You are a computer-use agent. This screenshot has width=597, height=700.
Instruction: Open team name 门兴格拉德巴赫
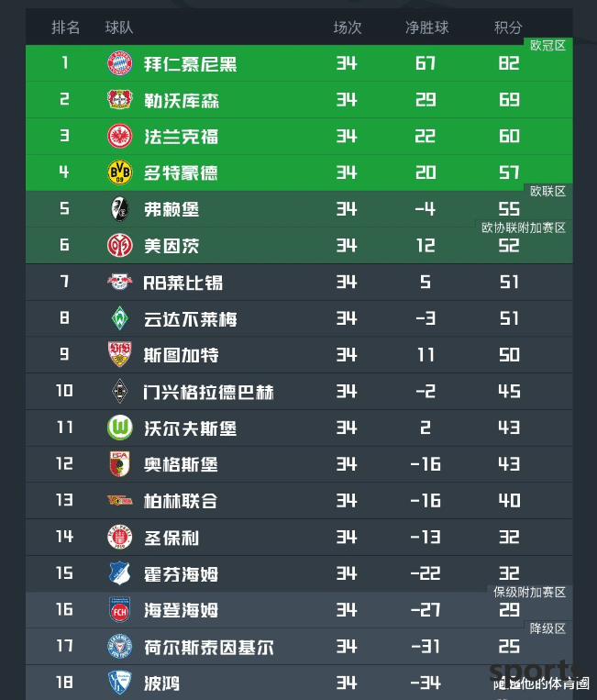click(x=208, y=392)
